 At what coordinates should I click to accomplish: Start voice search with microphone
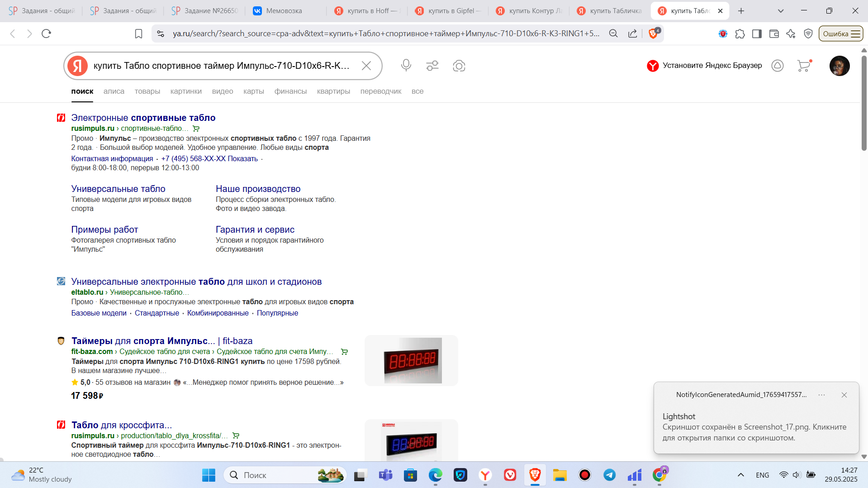[406, 66]
